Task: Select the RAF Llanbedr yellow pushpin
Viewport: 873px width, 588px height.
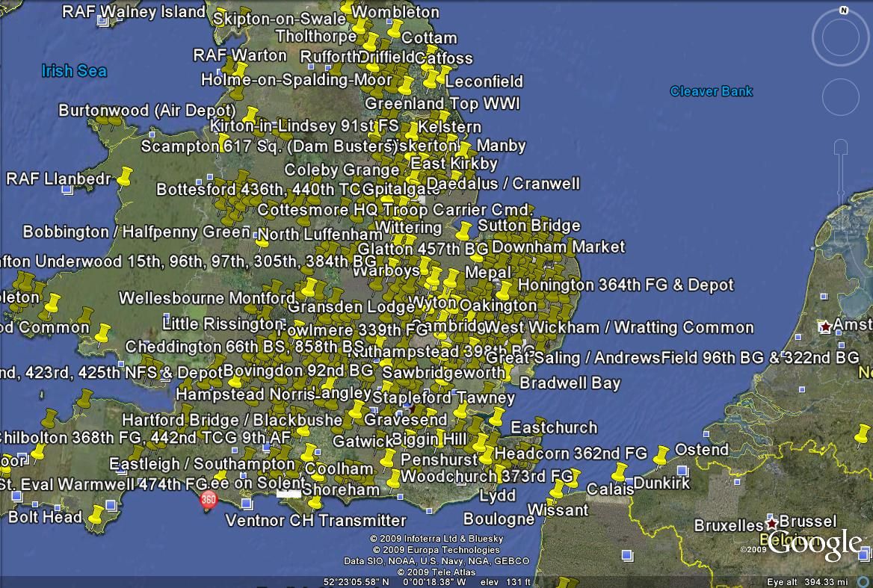Action: [x=124, y=176]
